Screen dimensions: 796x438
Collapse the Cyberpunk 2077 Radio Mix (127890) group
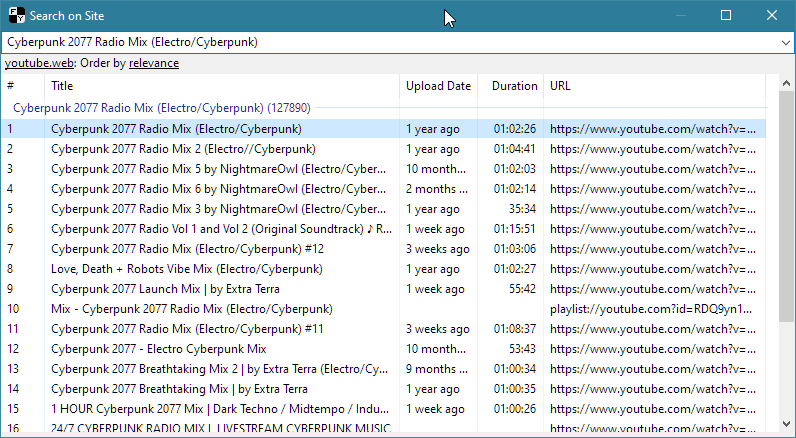pyautogui.click(x=160, y=107)
